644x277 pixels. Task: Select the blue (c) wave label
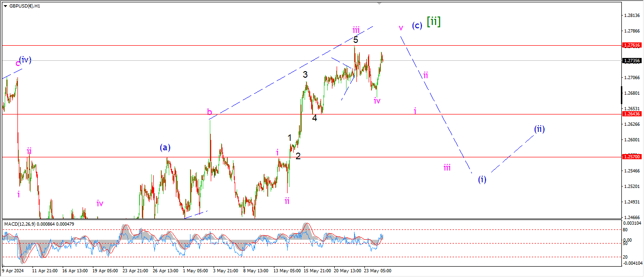click(x=417, y=25)
